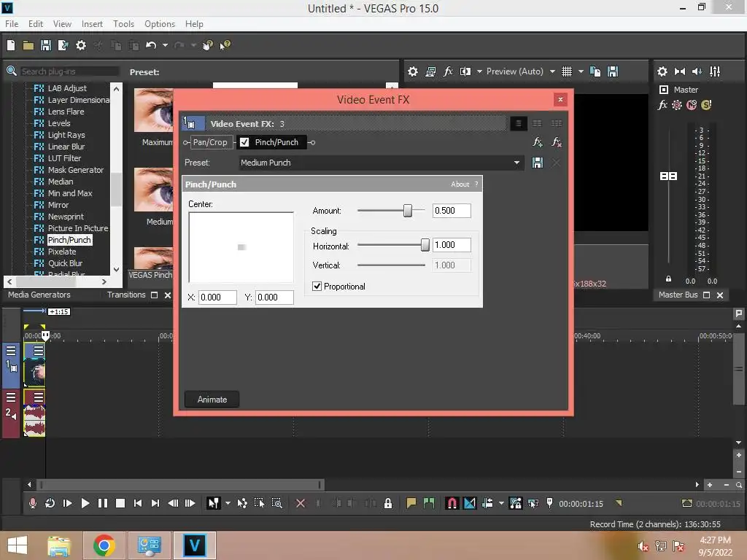This screenshot has height=560, width=747.
Task: Open the Edit menu
Action: 36,24
